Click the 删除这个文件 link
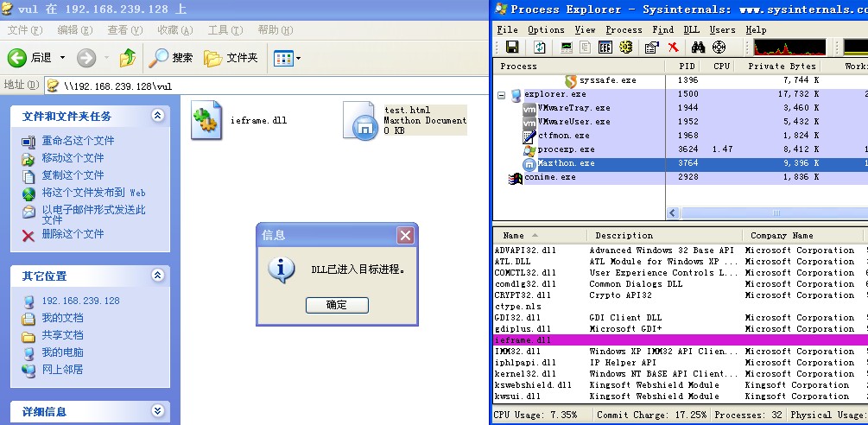This screenshot has height=425, width=868. click(x=73, y=234)
